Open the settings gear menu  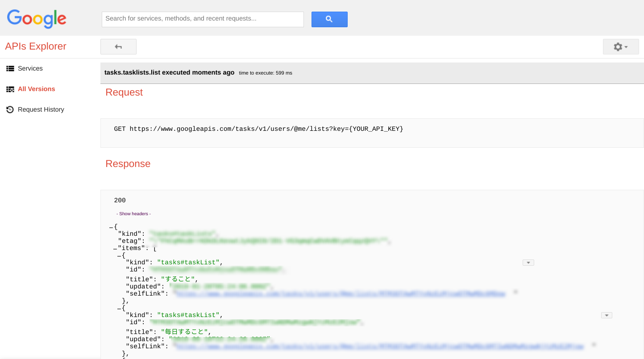620,46
